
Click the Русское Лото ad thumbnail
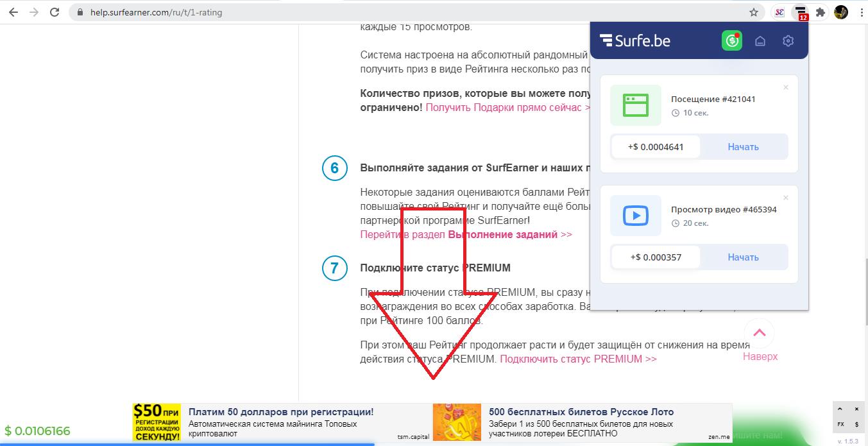tap(457, 422)
